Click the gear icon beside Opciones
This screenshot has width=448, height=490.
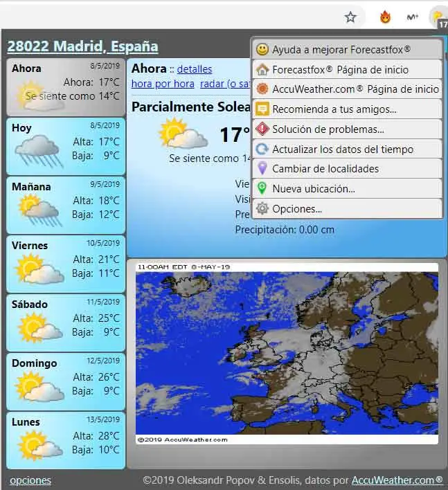click(x=262, y=208)
